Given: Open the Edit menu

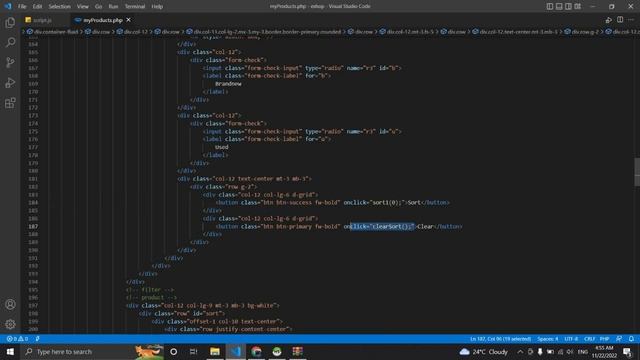Looking at the screenshot, I should point(37,7).
